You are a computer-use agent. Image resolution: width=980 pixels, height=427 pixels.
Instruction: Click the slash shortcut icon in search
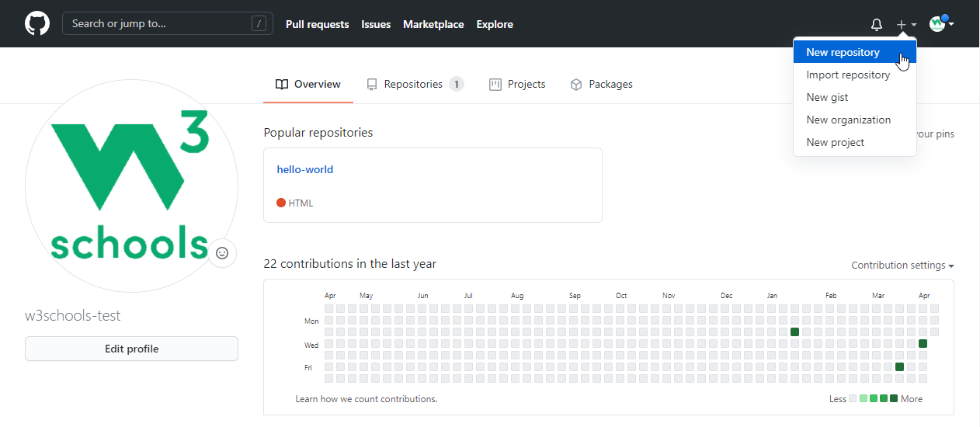click(259, 23)
